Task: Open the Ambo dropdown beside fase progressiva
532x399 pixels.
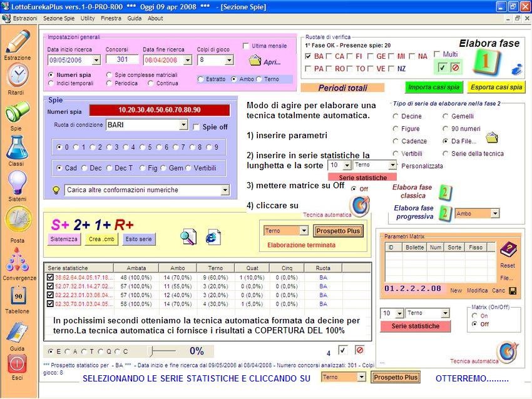Action: [x=495, y=213]
